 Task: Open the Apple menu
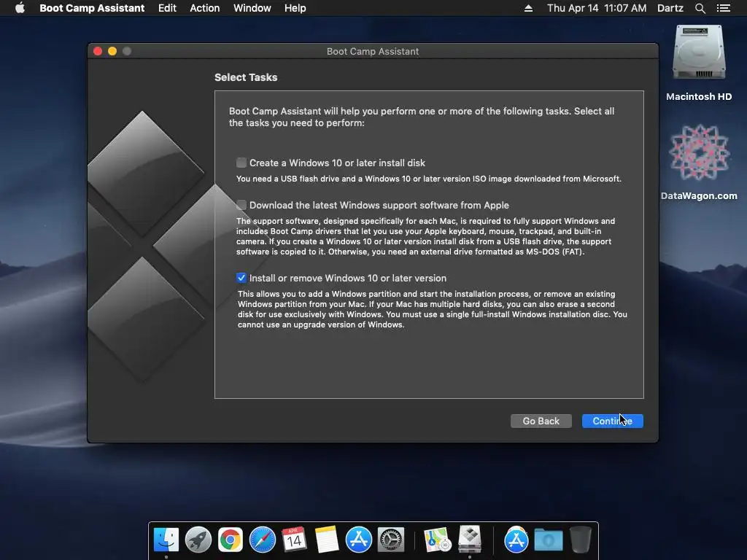(20, 8)
